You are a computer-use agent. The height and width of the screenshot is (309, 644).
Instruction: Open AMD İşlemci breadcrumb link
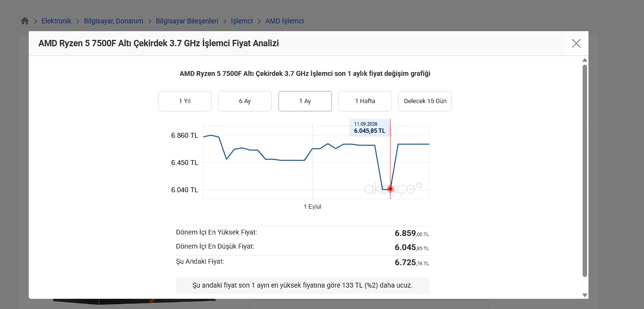[285, 21]
